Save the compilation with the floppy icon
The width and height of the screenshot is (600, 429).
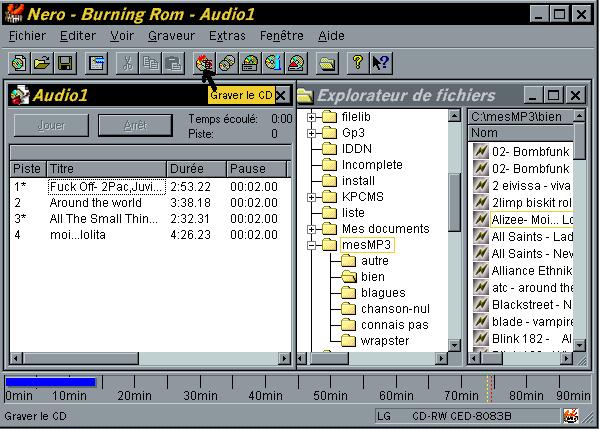[65, 63]
